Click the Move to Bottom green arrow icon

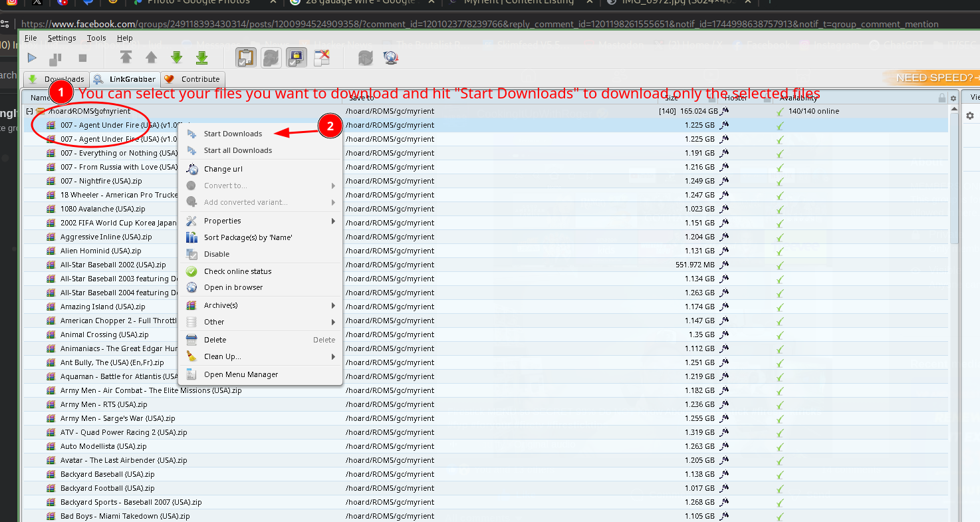tap(202, 58)
